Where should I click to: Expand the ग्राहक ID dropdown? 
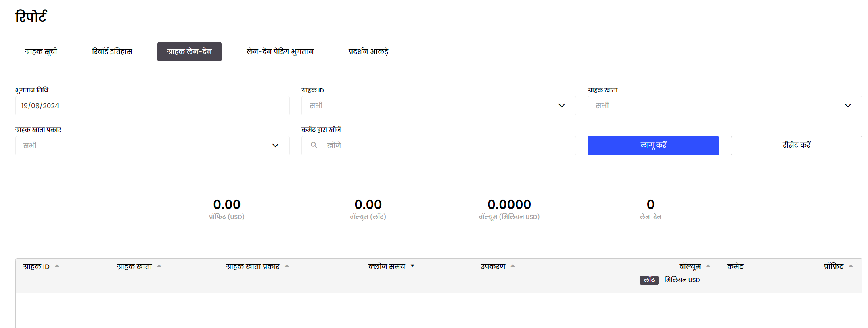click(x=439, y=106)
